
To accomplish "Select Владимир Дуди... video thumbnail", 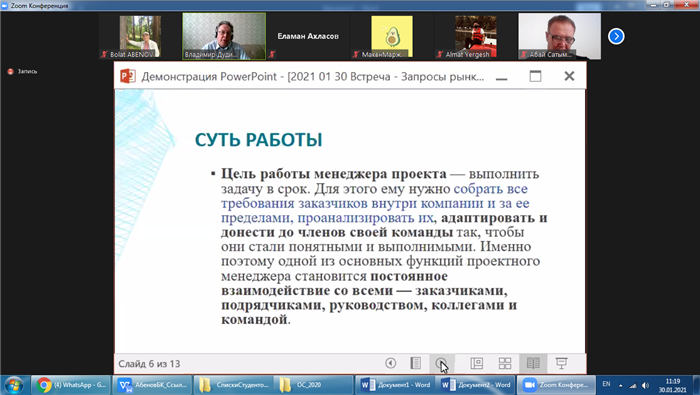I will (x=224, y=36).
